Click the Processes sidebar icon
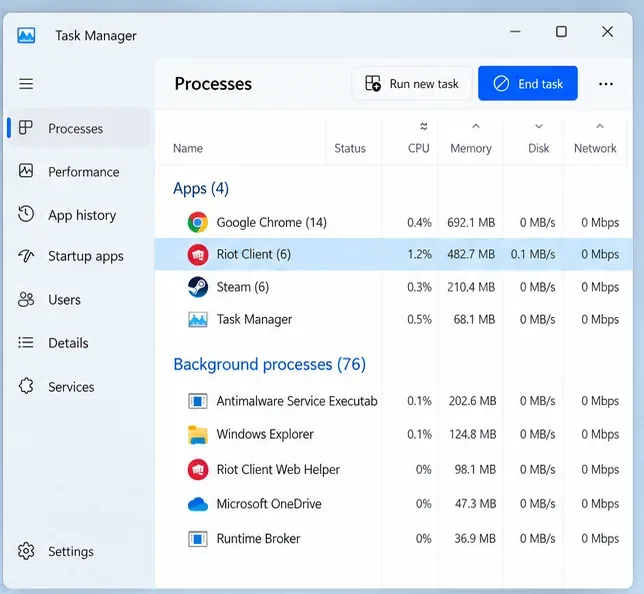Screen dimensions: 644x594 (25, 128)
